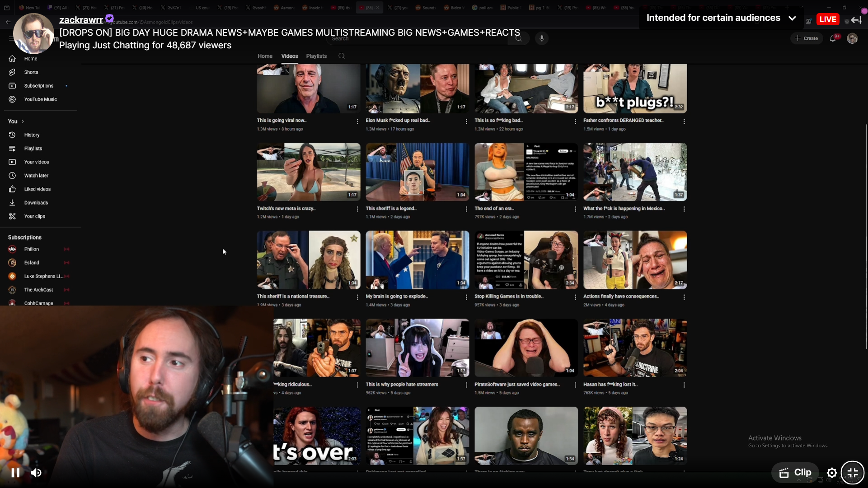Open the notifications bell
Screen dimensions: 868x488
tap(833, 38)
